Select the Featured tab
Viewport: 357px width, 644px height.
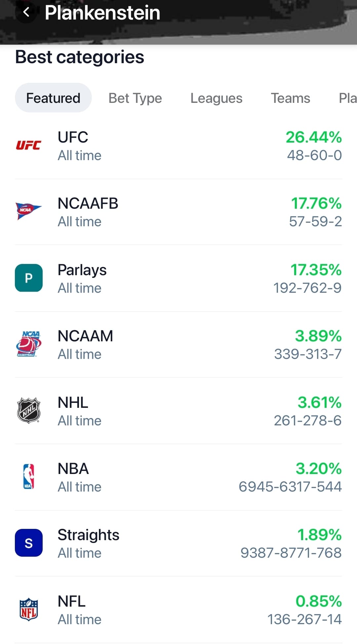pyautogui.click(x=53, y=98)
